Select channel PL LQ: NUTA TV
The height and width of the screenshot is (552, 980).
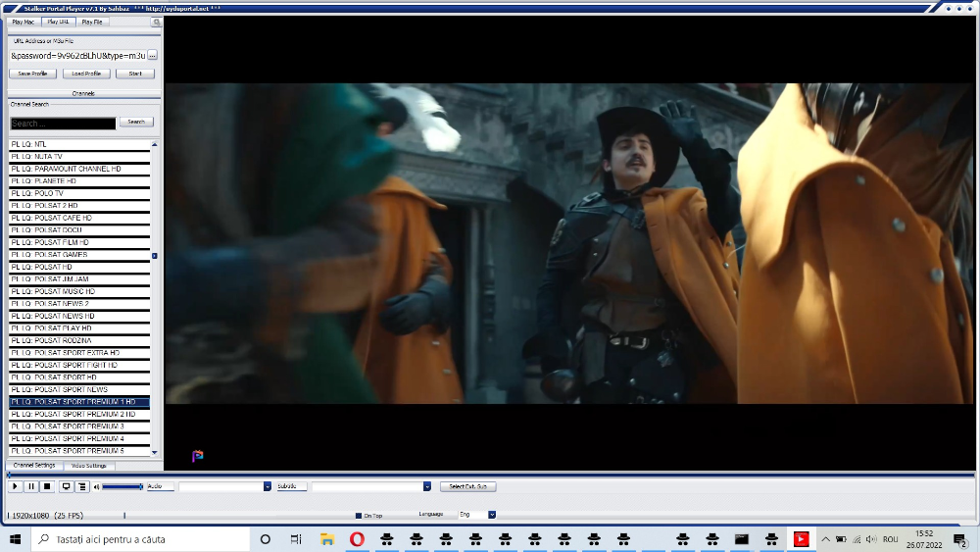[79, 157]
